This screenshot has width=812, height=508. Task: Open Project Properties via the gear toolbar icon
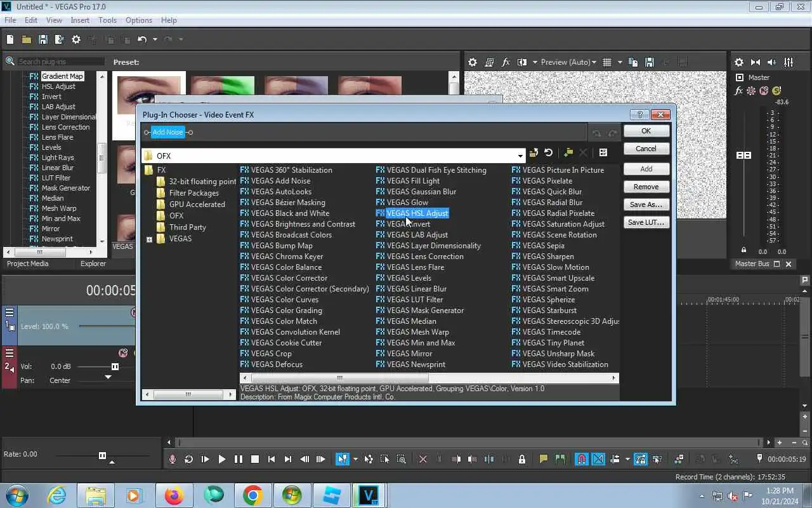click(76, 39)
